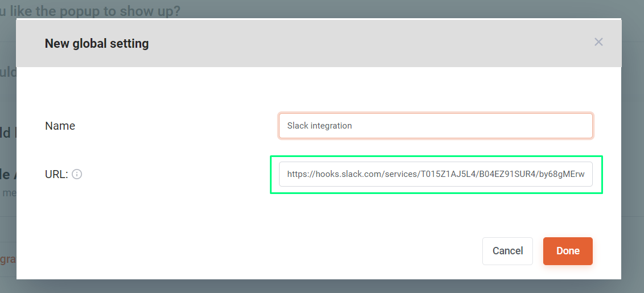644x293 pixels.
Task: Cancel the new global setting
Action: 508,251
